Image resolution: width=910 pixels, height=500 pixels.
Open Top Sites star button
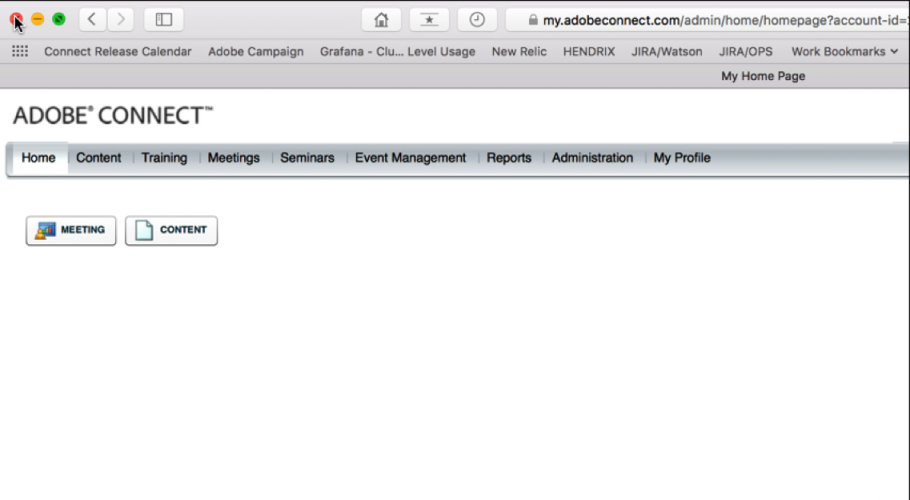click(x=429, y=20)
